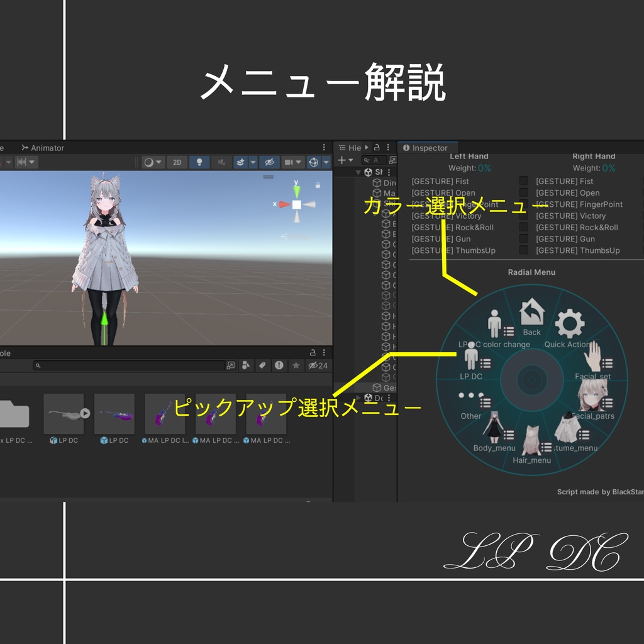Open the Other submenu in Radial Menu

click(471, 404)
